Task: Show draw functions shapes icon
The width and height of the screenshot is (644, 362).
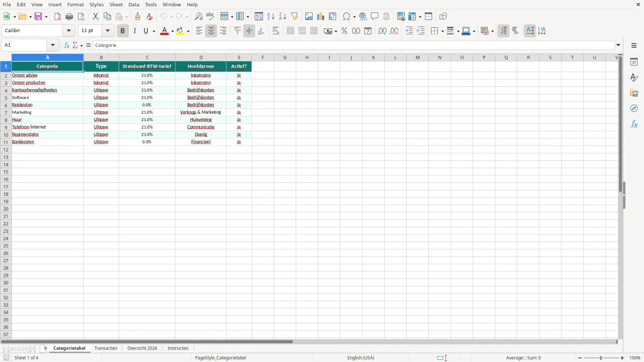Action: (443, 17)
